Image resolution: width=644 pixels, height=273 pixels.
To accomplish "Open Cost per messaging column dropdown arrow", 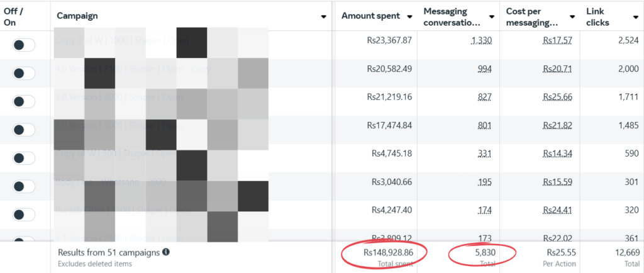I will pyautogui.click(x=572, y=17).
